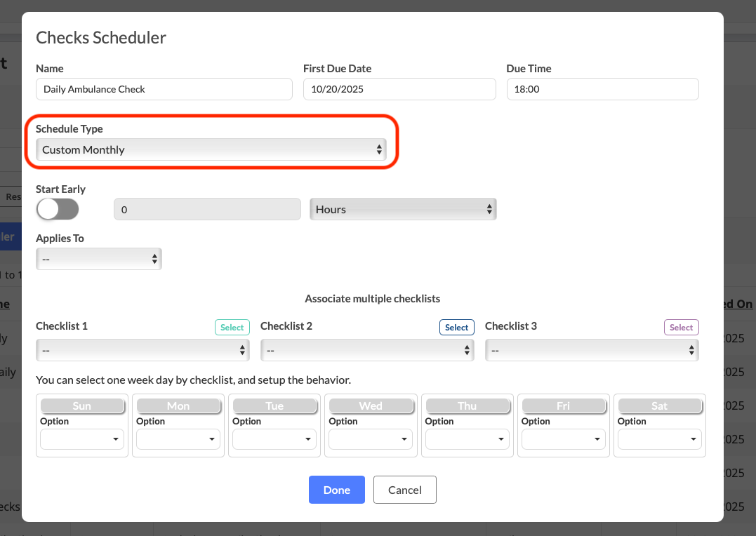
Task: Toggle the Sat weekday button
Action: point(659,406)
